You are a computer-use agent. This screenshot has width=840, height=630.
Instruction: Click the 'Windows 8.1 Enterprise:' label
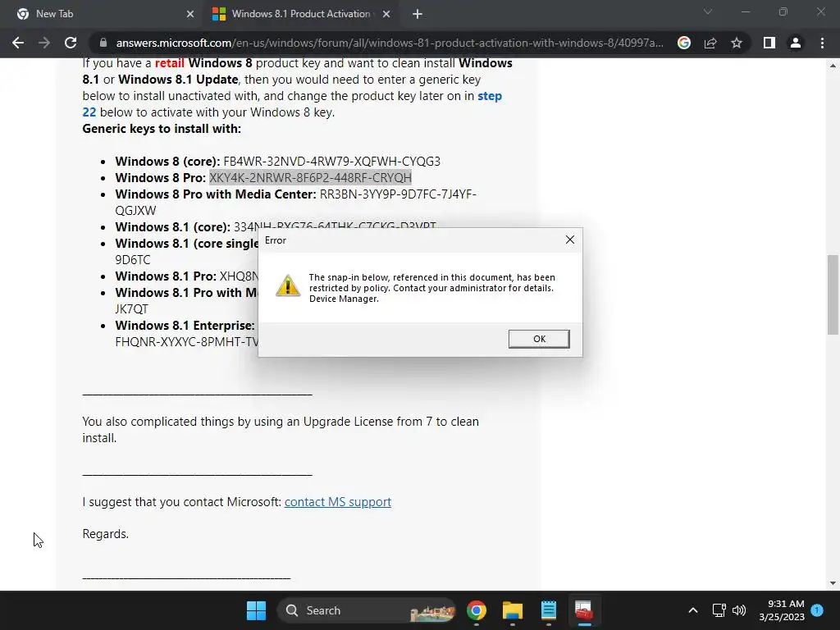click(185, 326)
